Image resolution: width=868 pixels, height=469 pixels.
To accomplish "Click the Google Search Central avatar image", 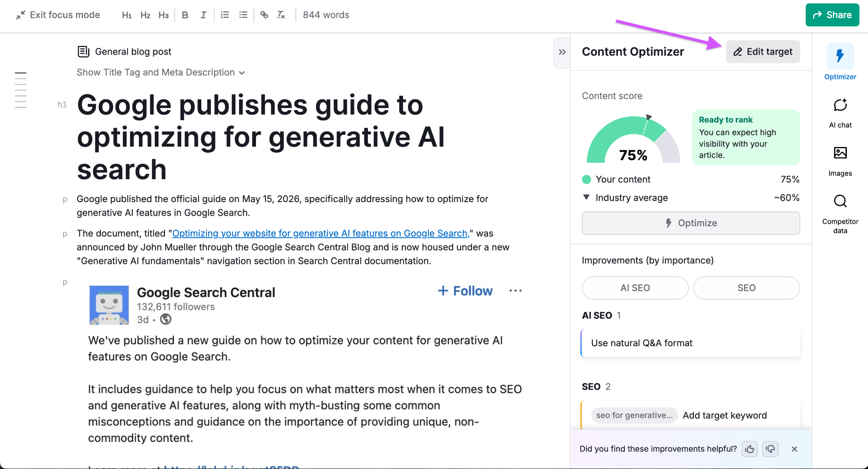I will [x=109, y=305].
